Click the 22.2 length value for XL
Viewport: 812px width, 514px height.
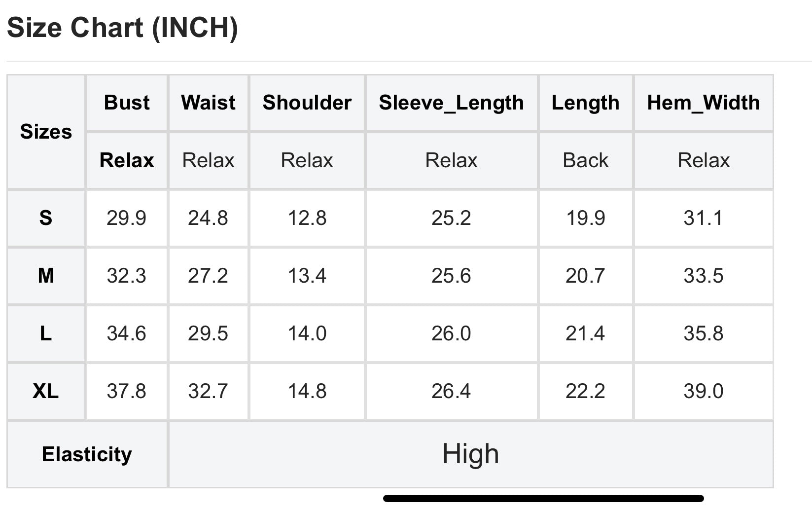[586, 391]
